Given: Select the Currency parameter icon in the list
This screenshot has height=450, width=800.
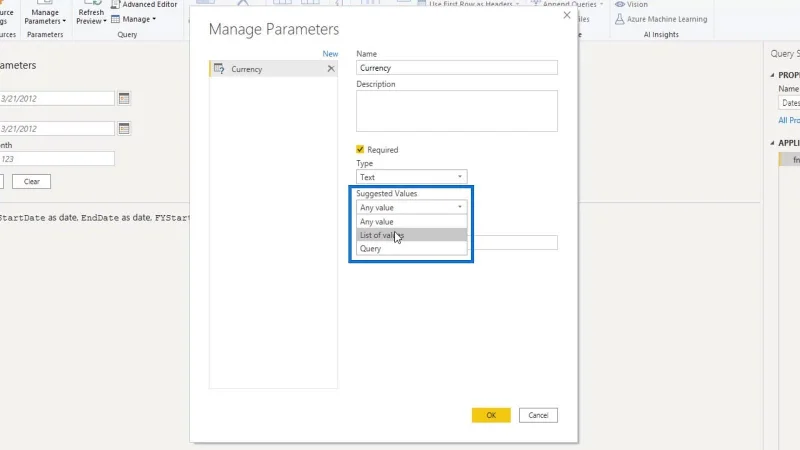Looking at the screenshot, I should [219, 69].
